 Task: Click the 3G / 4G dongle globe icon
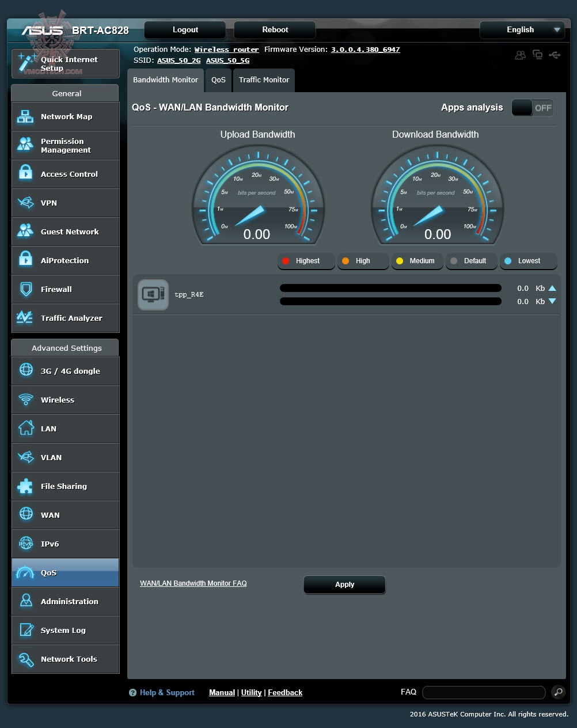click(26, 370)
